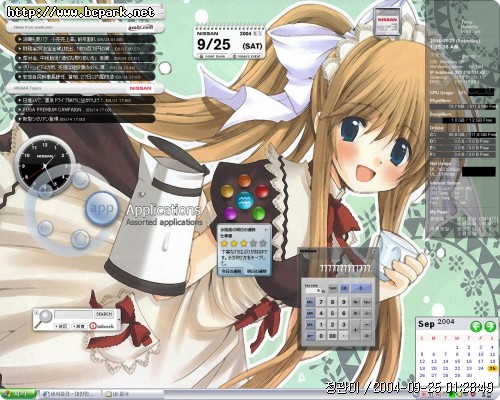The height and width of the screenshot is (400, 500).
Task: Open the FIFA PREMIUM CAMPAIGN topic
Action: click(85, 109)
